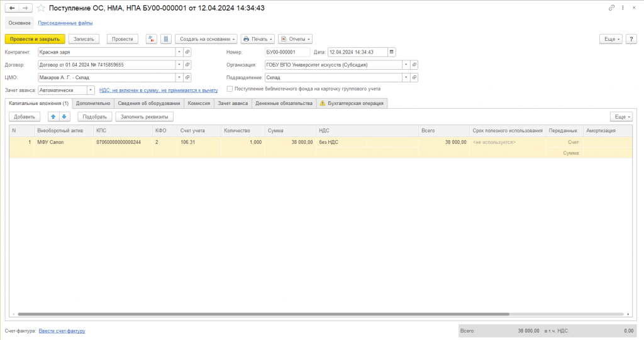Image resolution: width=644 pixels, height=340 pixels.
Task: Go back with the left arrow button
Action: (12, 8)
